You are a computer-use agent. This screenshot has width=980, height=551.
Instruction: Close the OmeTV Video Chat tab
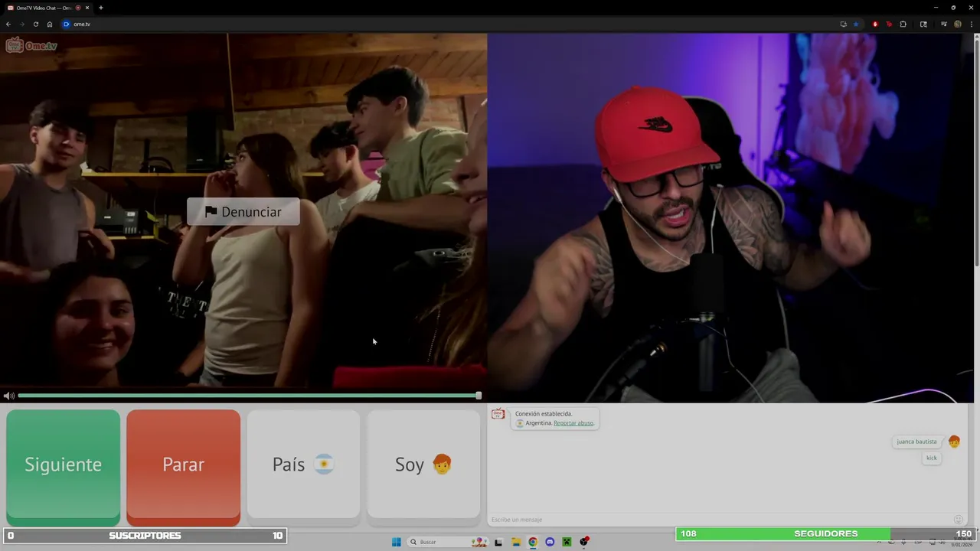tap(87, 8)
